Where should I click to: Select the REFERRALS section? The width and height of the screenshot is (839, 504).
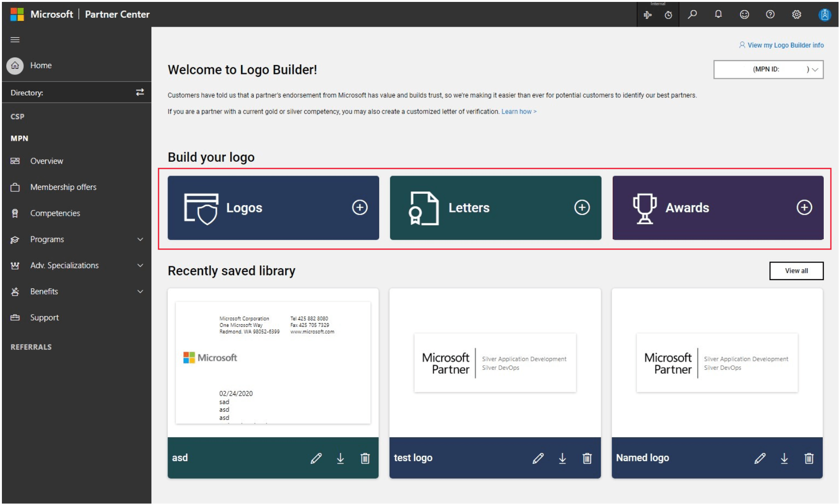pos(31,347)
